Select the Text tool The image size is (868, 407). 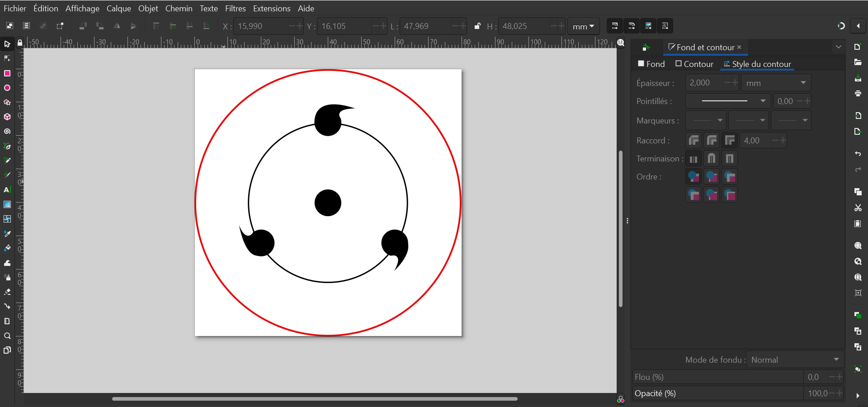coord(7,190)
